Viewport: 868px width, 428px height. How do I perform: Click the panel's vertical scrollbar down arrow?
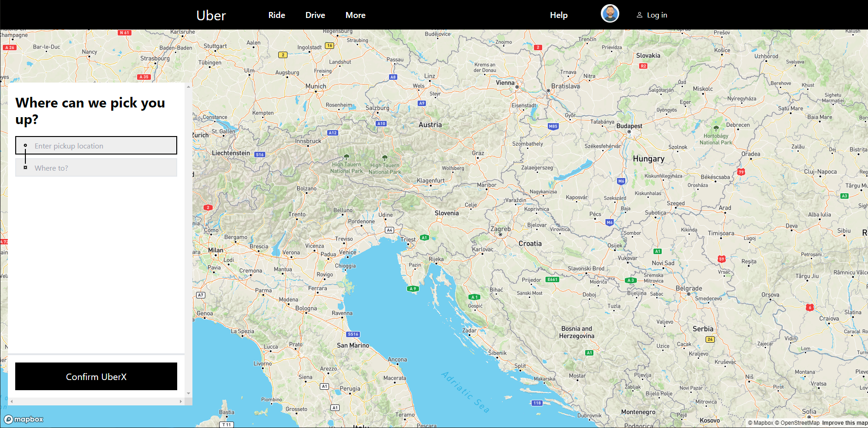click(x=188, y=393)
